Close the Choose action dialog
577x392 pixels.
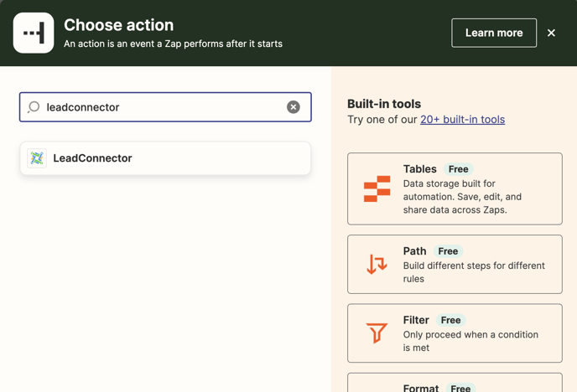coord(551,33)
